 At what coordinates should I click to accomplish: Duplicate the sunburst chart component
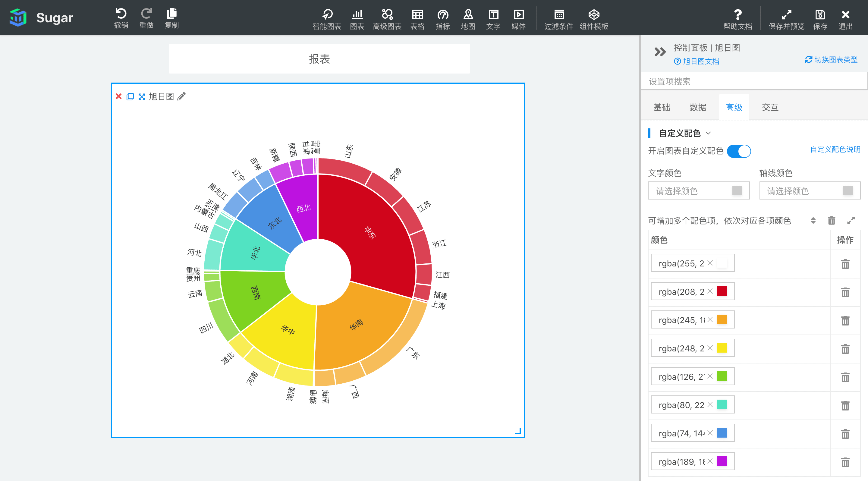click(130, 97)
